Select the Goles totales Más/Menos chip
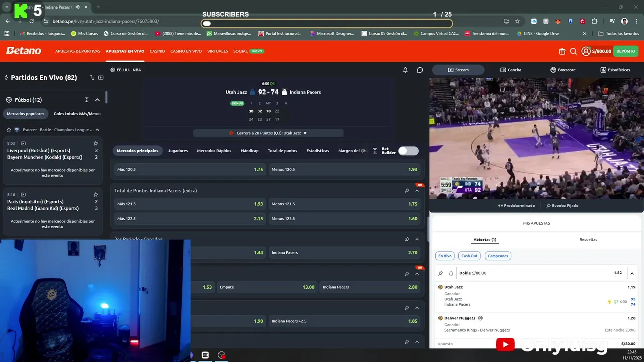Image resolution: width=644 pixels, height=362 pixels. click(x=77, y=114)
